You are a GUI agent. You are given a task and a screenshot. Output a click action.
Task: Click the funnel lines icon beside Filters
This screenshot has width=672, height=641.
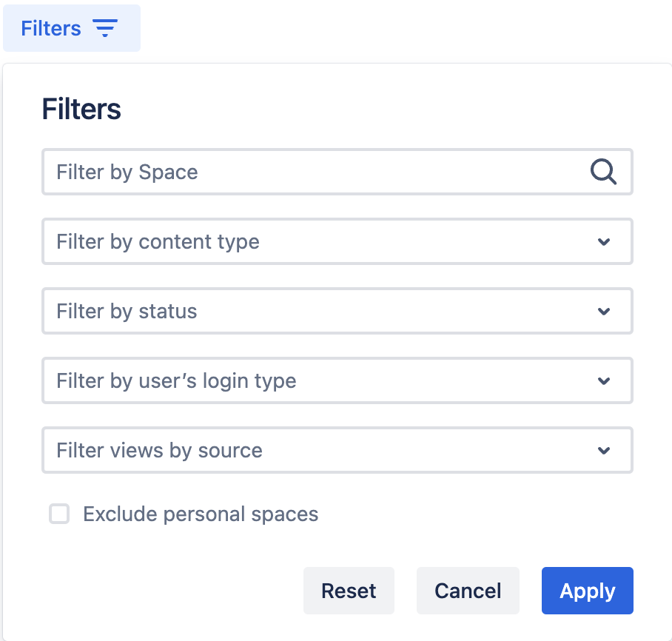click(105, 29)
